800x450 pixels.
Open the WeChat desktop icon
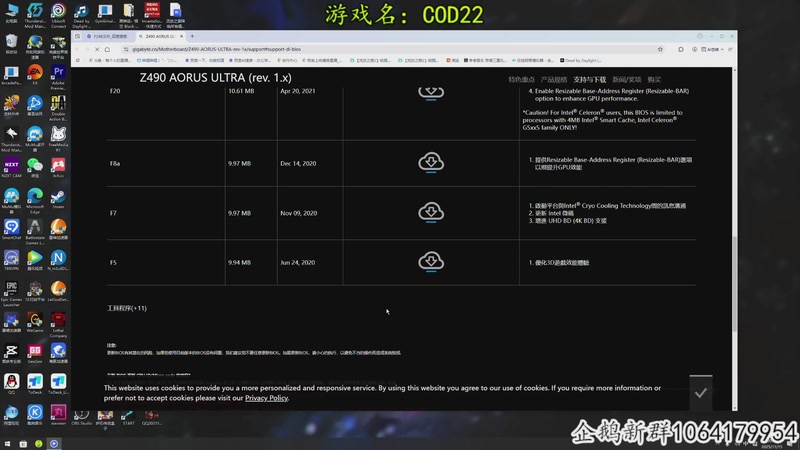(x=35, y=168)
